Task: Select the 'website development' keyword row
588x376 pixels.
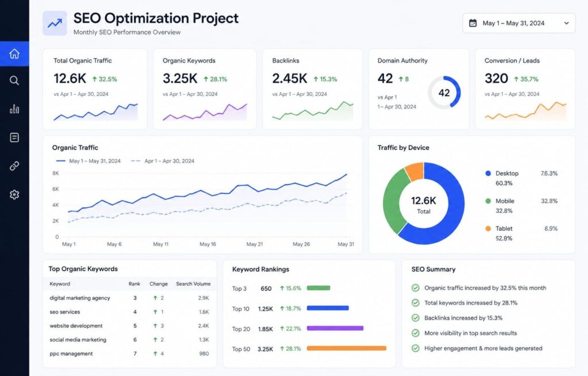Action: [x=130, y=325]
